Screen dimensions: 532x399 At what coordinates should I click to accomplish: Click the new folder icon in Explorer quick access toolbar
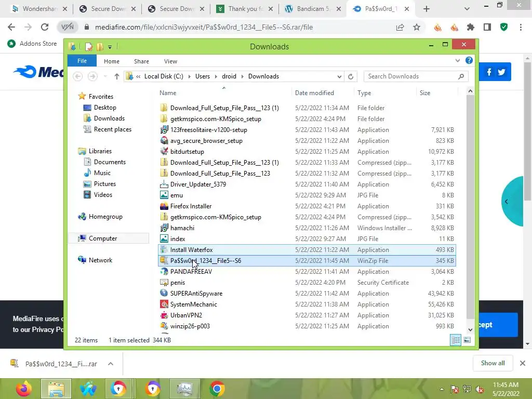point(100,46)
